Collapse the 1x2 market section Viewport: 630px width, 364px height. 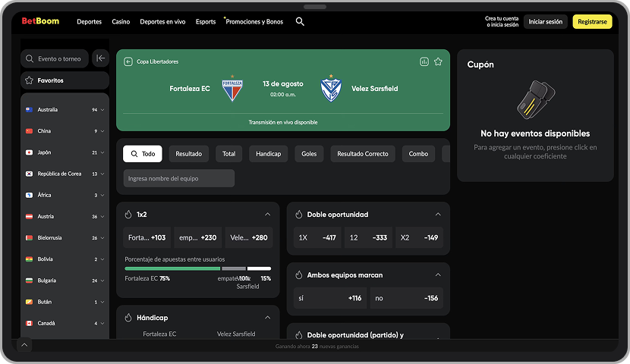268,215
